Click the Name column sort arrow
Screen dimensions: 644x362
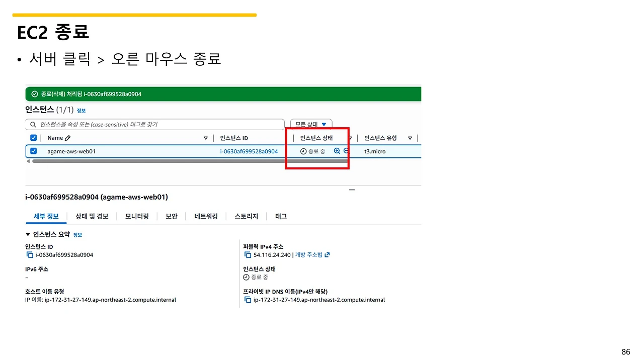pyautogui.click(x=206, y=137)
